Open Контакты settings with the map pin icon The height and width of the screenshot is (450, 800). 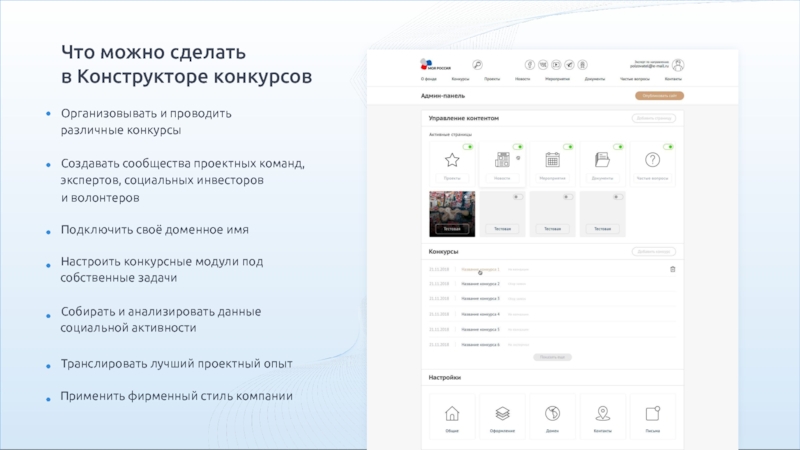click(602, 414)
